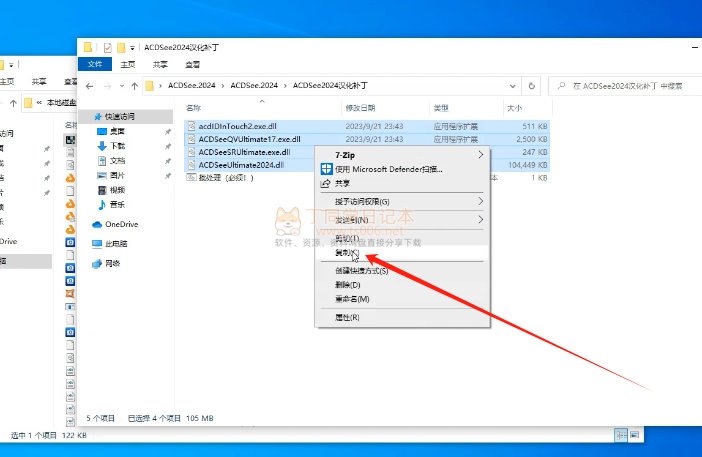Switch background window to details view icon
Image resolution: width=702 pixels, height=457 pixels.
click(621, 435)
